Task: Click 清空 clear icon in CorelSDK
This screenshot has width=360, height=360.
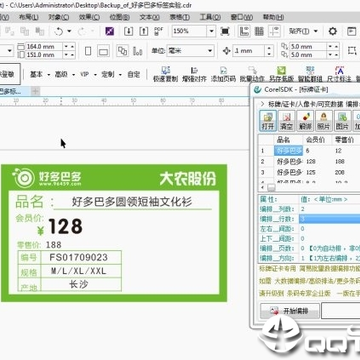Action: click(x=287, y=121)
